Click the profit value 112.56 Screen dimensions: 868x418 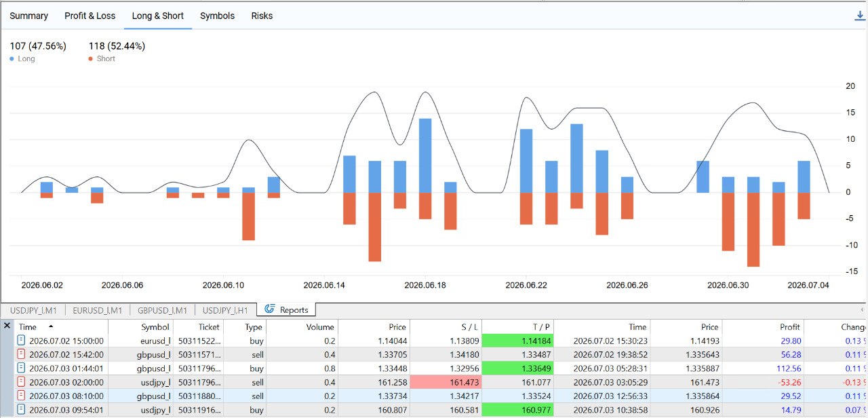[x=788, y=368]
